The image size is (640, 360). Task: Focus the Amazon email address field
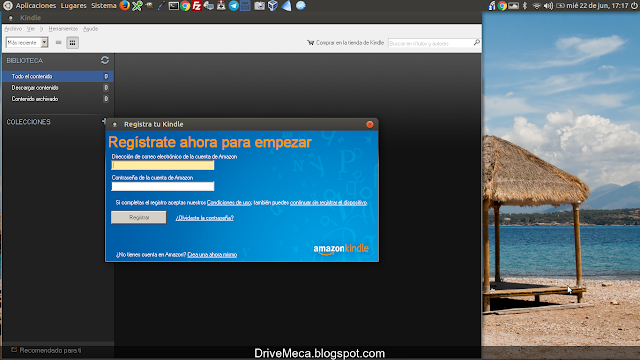(x=163, y=165)
